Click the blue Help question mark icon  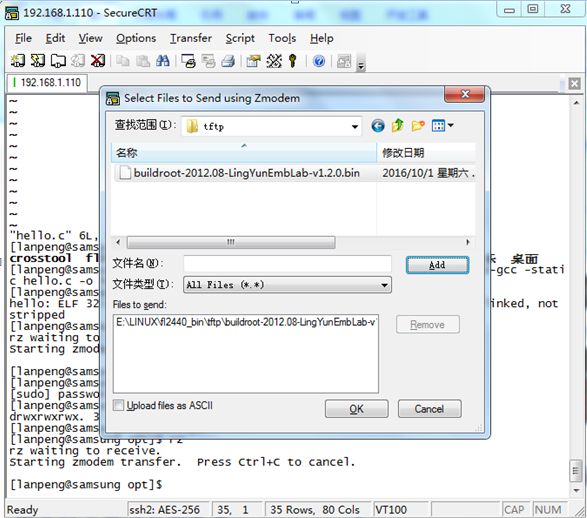(319, 61)
